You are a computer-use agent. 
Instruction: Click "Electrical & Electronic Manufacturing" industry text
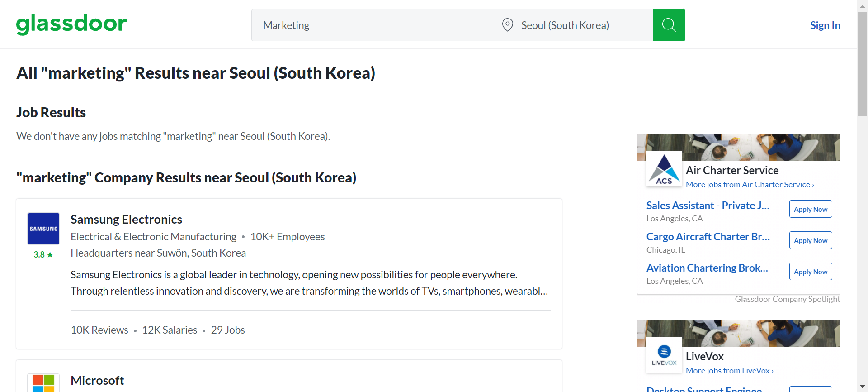pos(153,237)
